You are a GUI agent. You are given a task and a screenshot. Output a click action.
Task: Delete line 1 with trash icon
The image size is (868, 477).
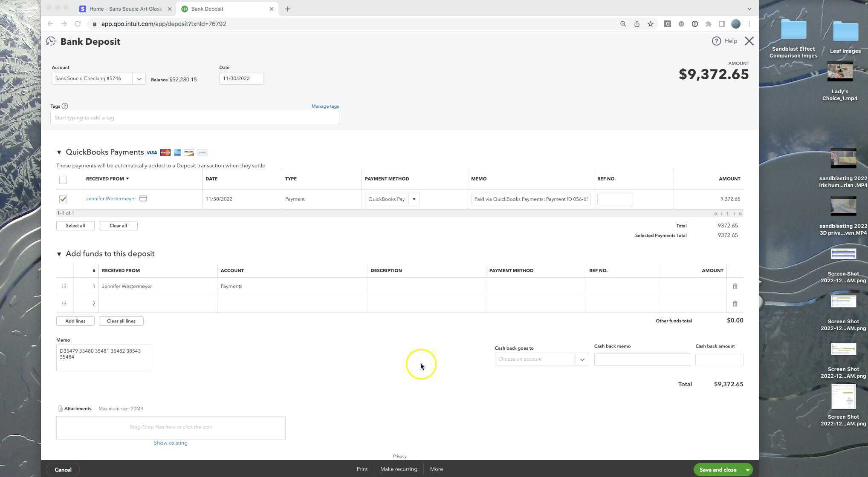pos(735,286)
